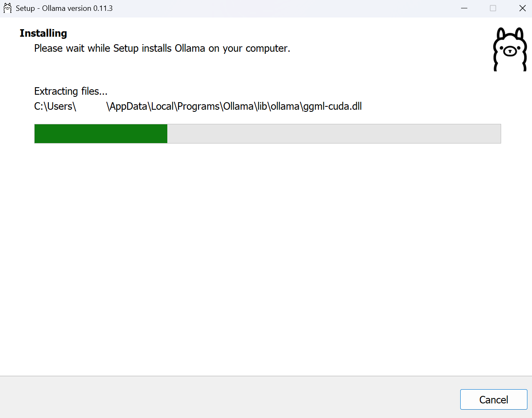The height and width of the screenshot is (418, 532).
Task: Click "Please wait while Setup installs Ollama" text
Action: click(x=162, y=48)
